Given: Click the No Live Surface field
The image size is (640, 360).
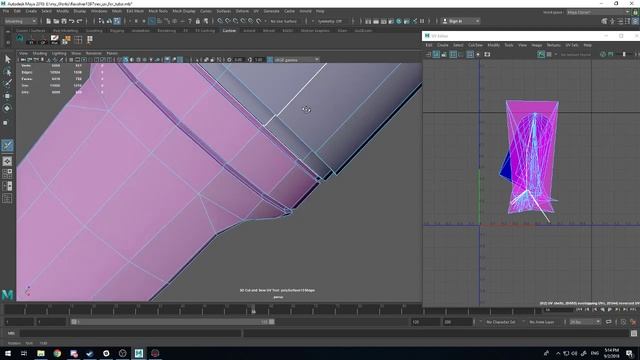Looking at the screenshot, I should pyautogui.click(x=283, y=21).
